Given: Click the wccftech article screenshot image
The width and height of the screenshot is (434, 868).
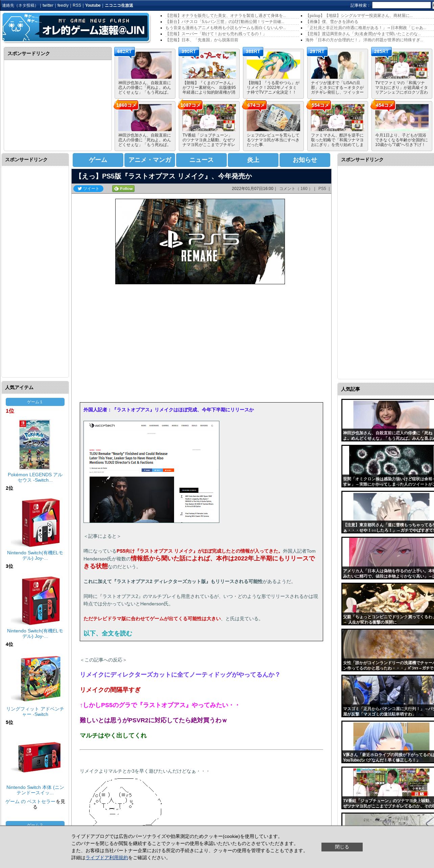Looking at the screenshot, I should (151, 472).
